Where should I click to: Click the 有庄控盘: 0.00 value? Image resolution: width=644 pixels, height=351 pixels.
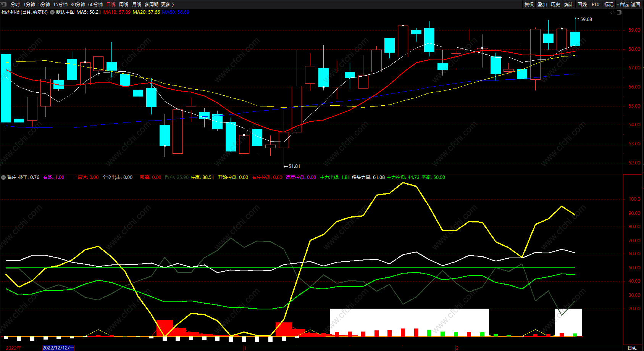(267, 177)
